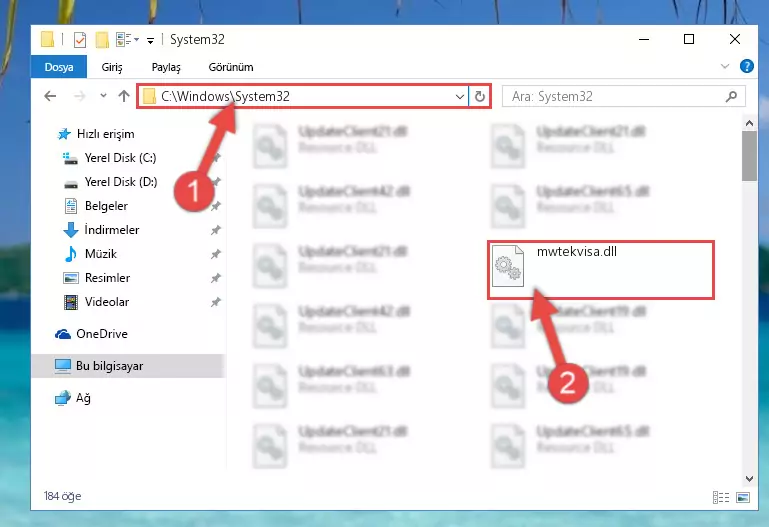Click the pin icon next to Belgeler
The image size is (769, 527).
coord(215,206)
